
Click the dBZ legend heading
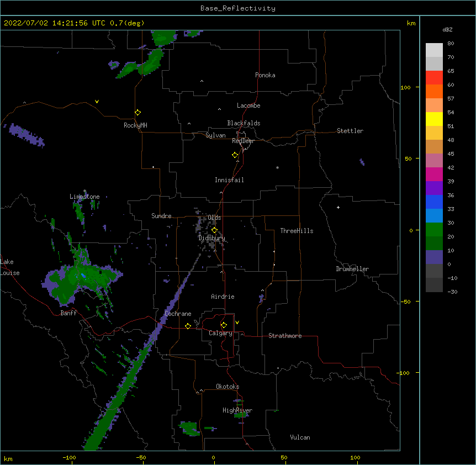point(447,29)
